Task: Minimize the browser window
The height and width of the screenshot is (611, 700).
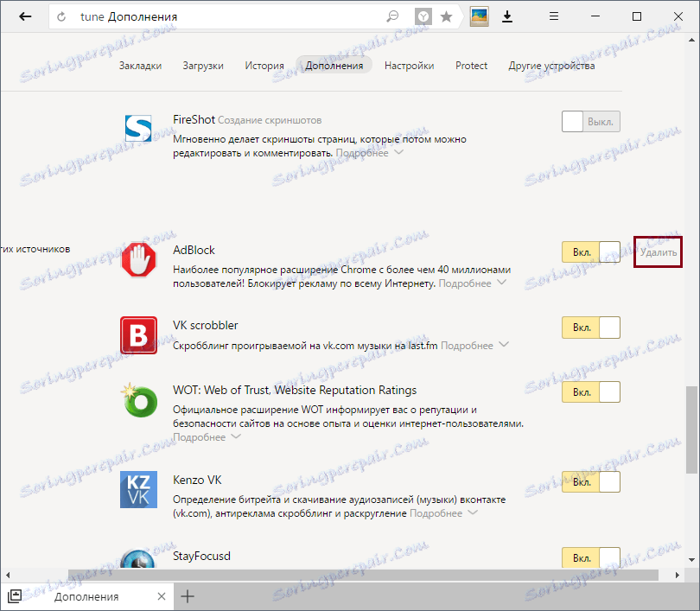Action: click(595, 16)
